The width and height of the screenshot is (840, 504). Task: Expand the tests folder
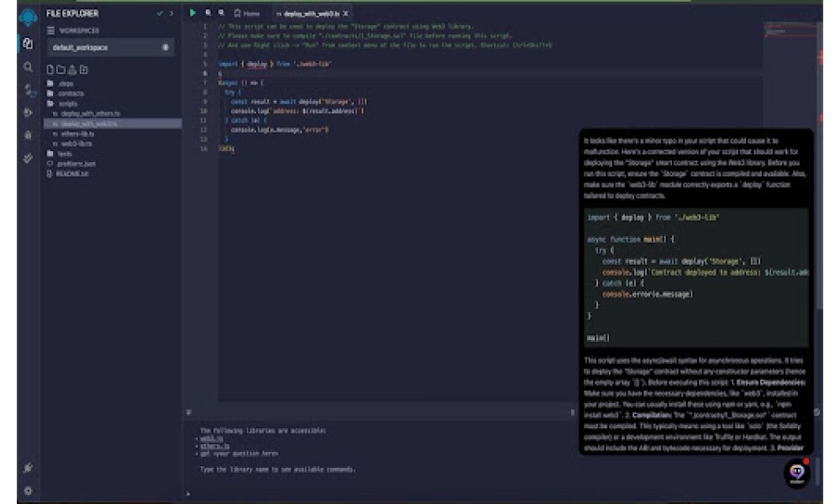[x=60, y=154]
